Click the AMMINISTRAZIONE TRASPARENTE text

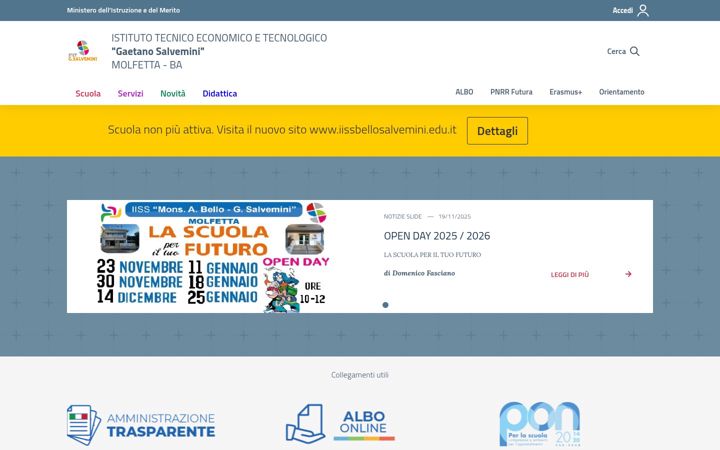point(161,425)
